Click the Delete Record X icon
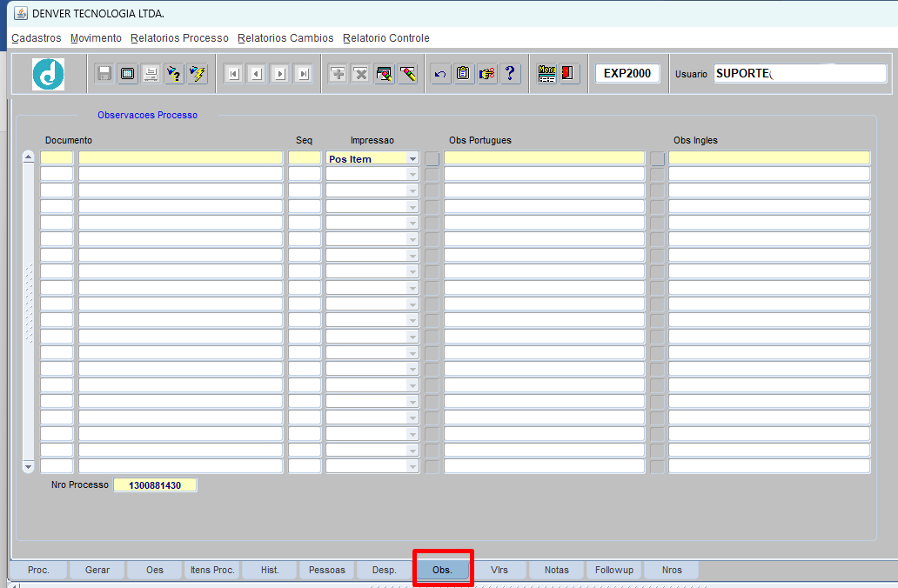The width and height of the screenshot is (898, 588). click(x=360, y=74)
